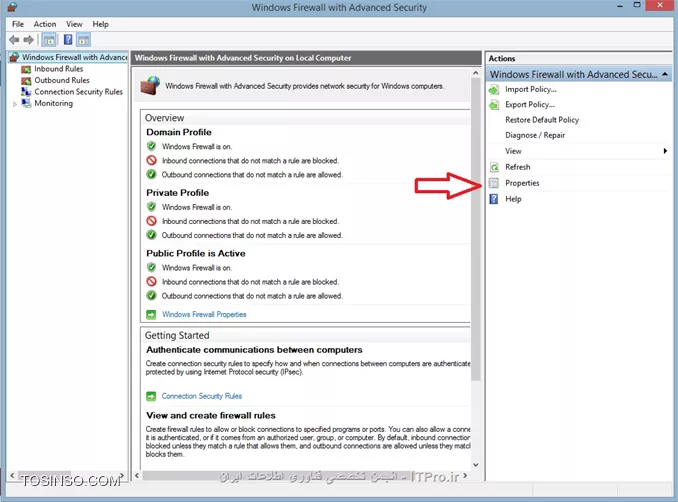The width and height of the screenshot is (678, 502).
Task: Open the File menu
Action: pos(18,24)
